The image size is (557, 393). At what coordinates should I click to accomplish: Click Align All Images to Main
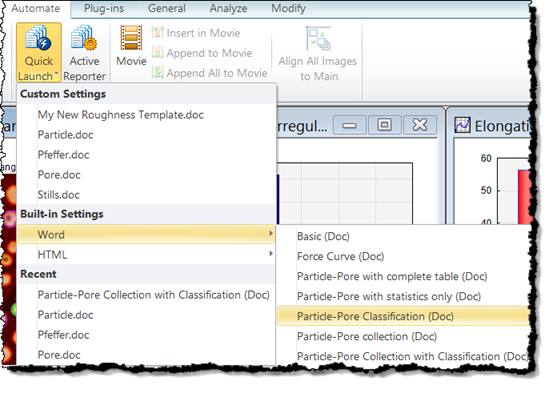tap(318, 53)
